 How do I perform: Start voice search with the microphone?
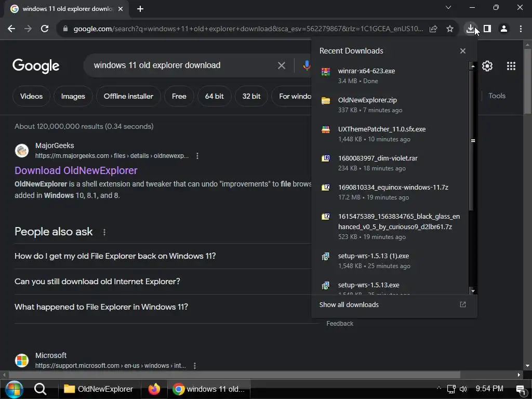pos(307,65)
